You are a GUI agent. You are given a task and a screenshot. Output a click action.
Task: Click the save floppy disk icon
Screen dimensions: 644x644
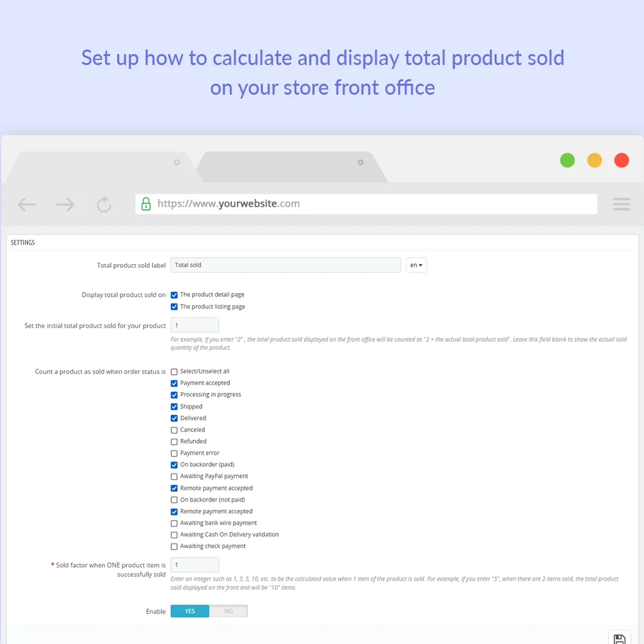[619, 638]
